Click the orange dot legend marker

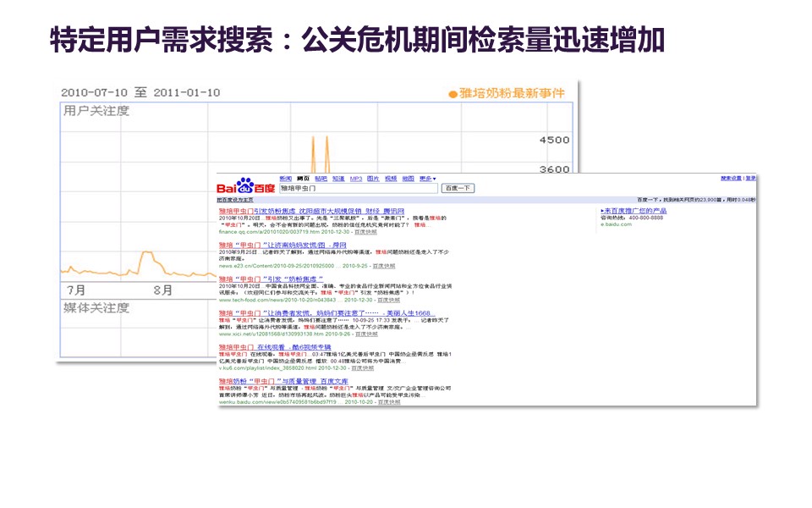click(x=453, y=93)
